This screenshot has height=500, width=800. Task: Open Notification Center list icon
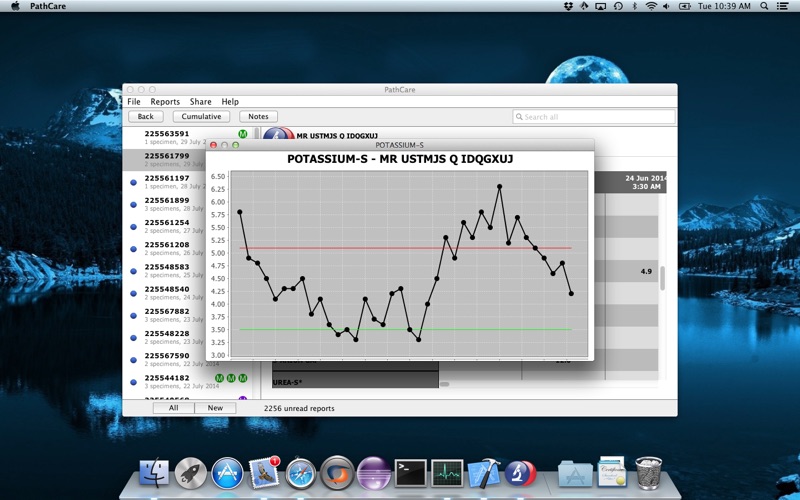pos(782,6)
